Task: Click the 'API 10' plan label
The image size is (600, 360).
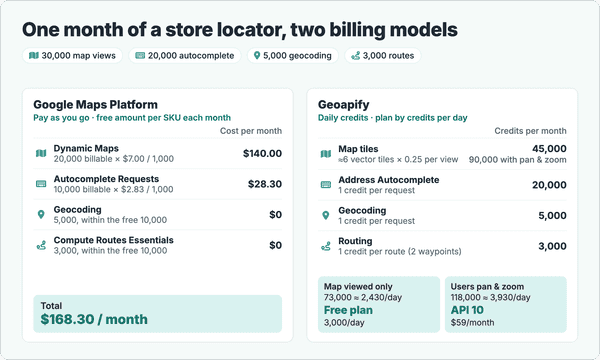Action: (467, 310)
